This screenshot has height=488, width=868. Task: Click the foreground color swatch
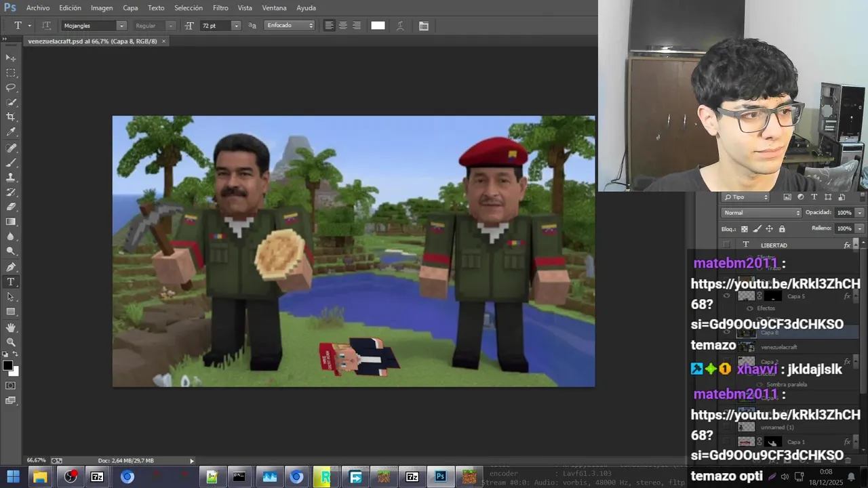(x=7, y=365)
